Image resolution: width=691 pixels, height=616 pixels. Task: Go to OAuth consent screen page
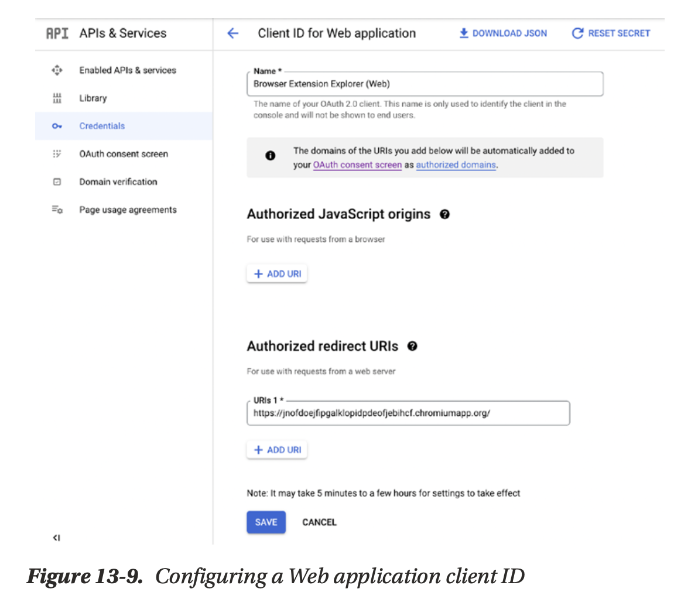click(x=124, y=154)
